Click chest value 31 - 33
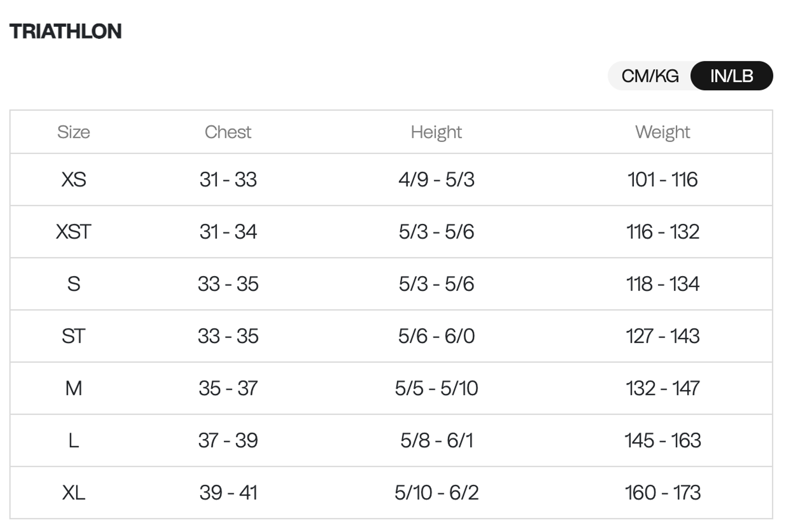This screenshot has width=800, height=532. click(228, 180)
